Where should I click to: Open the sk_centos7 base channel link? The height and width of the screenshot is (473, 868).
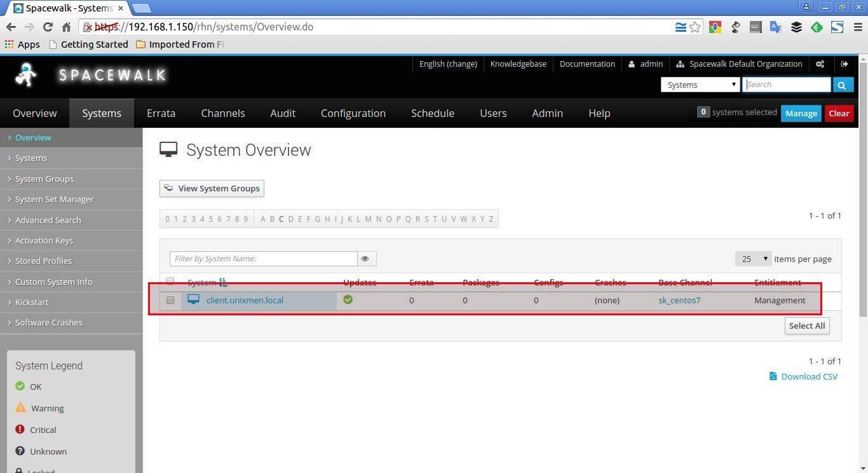[x=679, y=300]
